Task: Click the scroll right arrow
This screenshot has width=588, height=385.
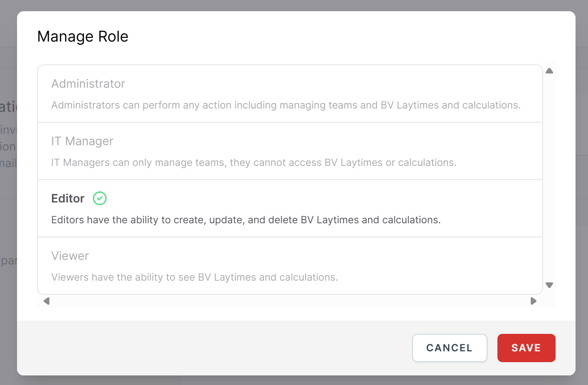Action: point(534,301)
